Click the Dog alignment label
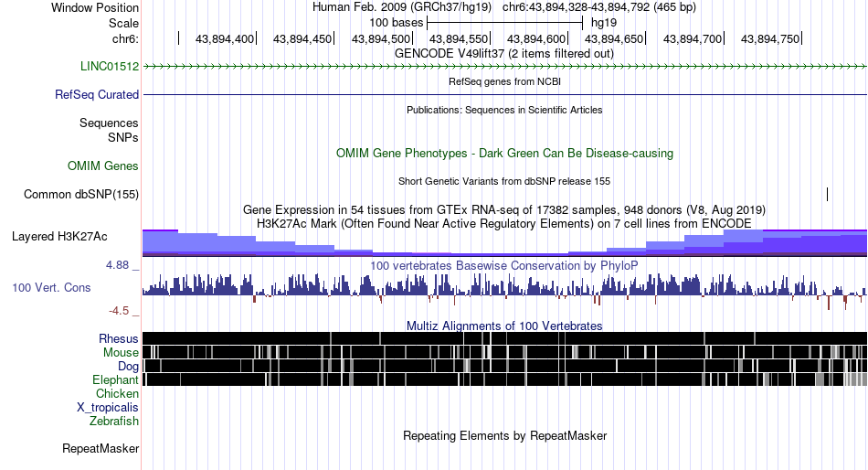The width and height of the screenshot is (868, 470). pos(128,366)
